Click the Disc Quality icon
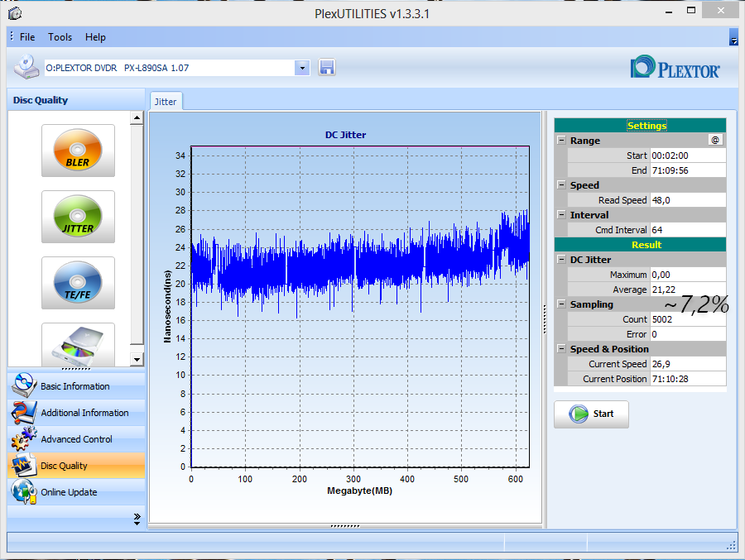This screenshot has width=745, height=560. click(x=24, y=465)
